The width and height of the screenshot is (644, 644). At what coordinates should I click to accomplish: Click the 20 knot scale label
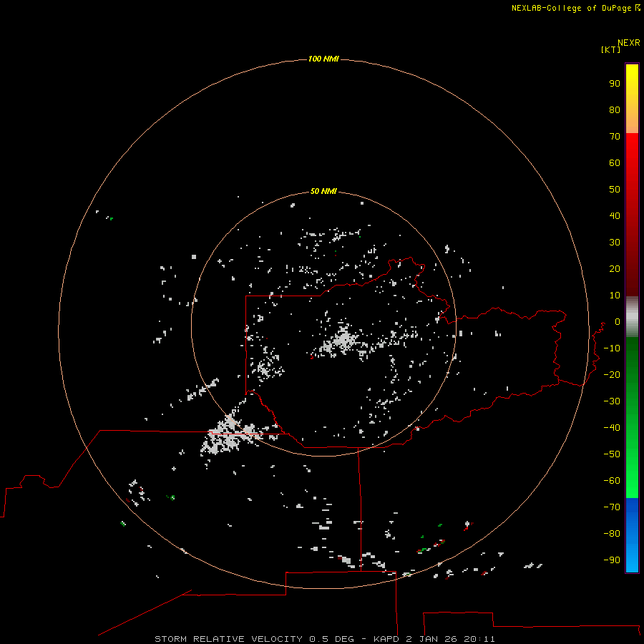[615, 268]
